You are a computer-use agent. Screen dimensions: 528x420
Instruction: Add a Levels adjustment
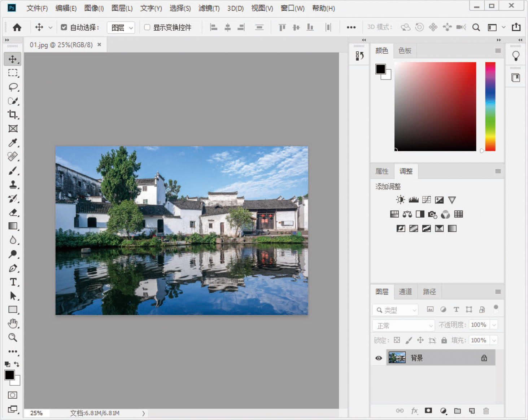click(413, 200)
